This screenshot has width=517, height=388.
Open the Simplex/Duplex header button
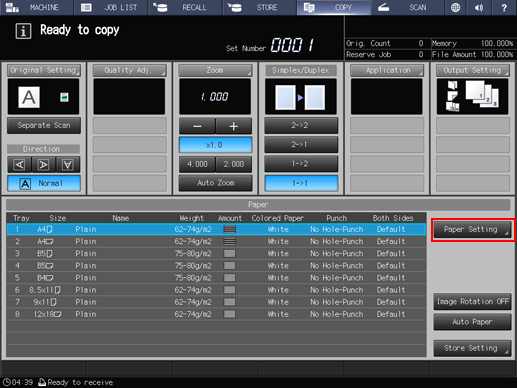point(301,70)
